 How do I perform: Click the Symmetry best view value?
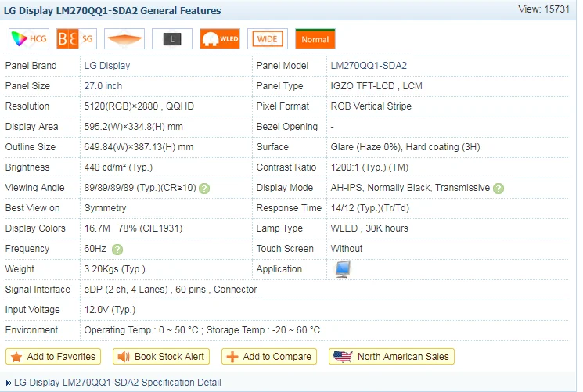[105, 208]
